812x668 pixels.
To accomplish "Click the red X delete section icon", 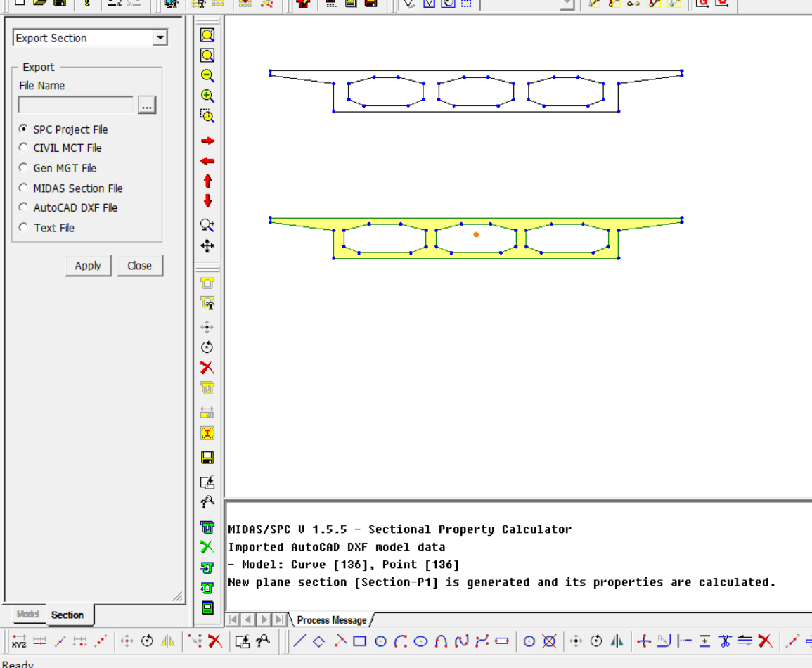I will click(x=207, y=368).
